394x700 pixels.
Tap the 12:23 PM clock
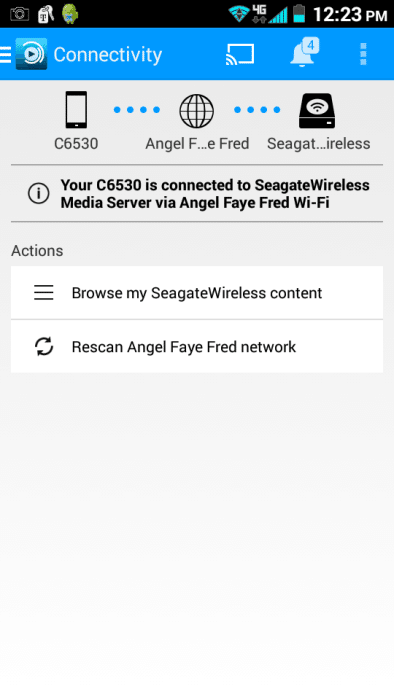[350, 15]
